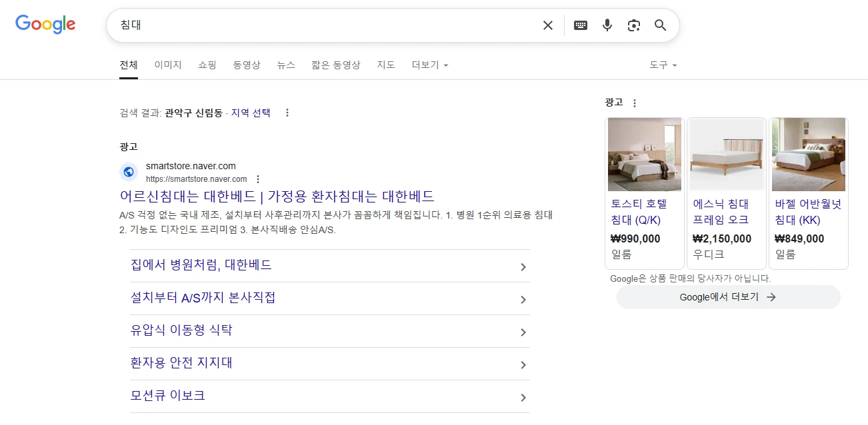
Task: Open sitelink 환자용 안전 지지대
Action: click(181, 363)
